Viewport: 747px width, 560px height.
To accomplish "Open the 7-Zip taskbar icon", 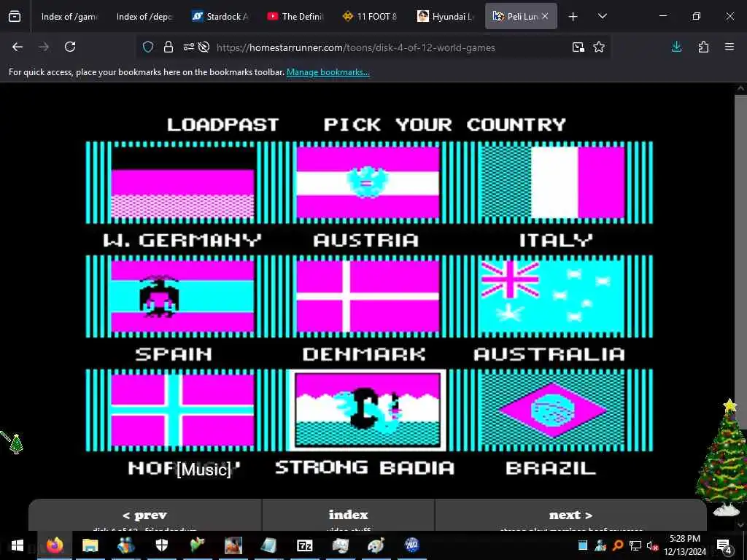I will point(304,545).
